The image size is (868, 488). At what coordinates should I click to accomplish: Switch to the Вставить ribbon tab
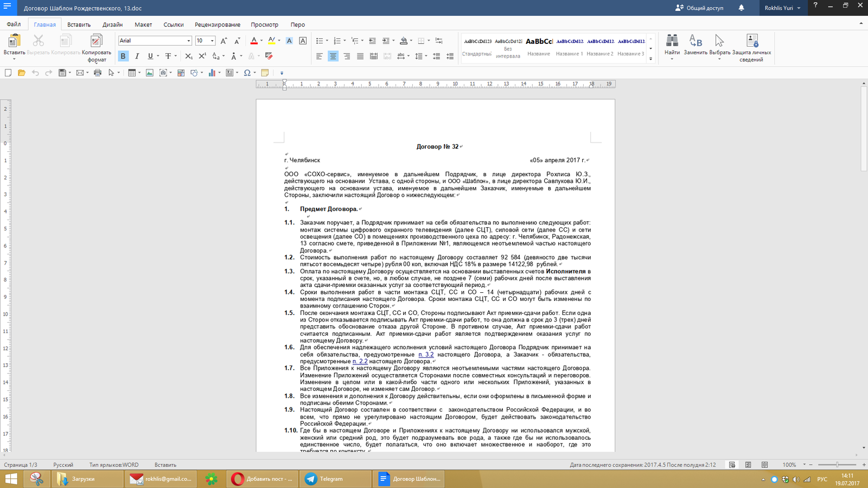click(79, 24)
